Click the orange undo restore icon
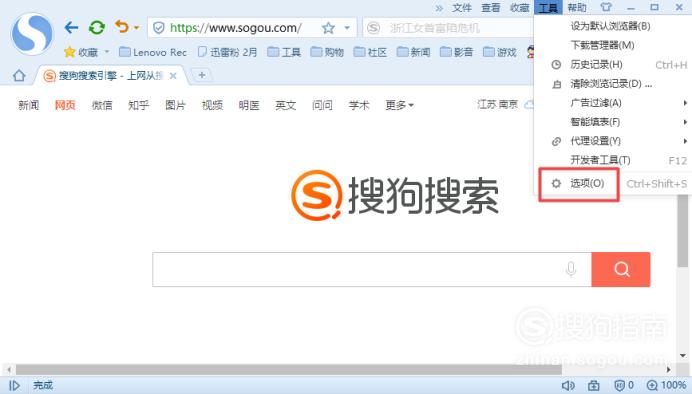The image size is (692, 394). click(121, 27)
